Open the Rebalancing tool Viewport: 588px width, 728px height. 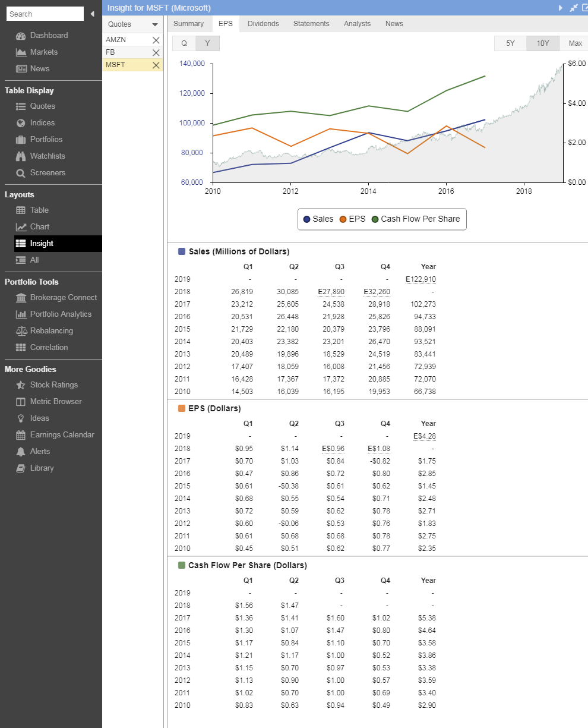click(44, 331)
